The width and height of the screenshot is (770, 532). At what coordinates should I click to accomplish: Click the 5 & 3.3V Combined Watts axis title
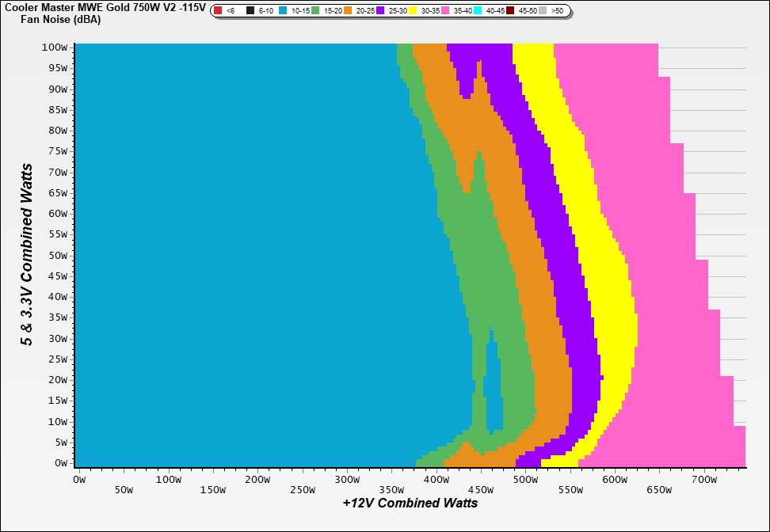tap(28, 255)
